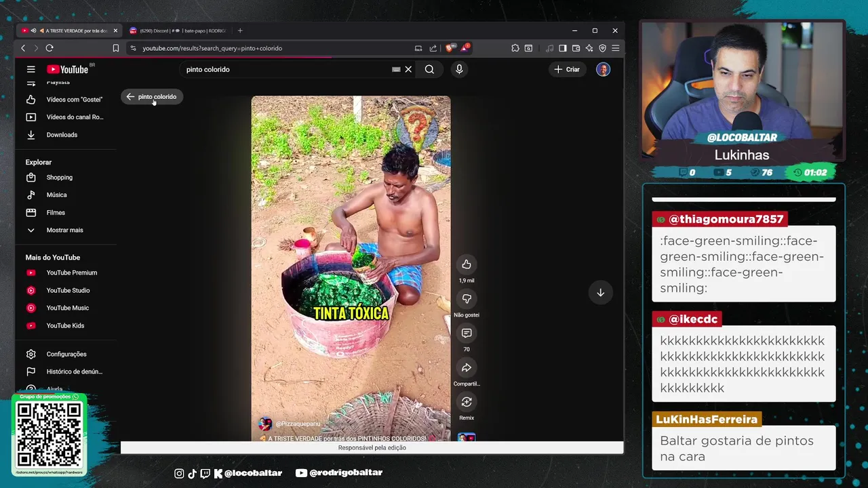868x488 pixels.
Task: Open the account avatar menu
Action: pos(603,69)
